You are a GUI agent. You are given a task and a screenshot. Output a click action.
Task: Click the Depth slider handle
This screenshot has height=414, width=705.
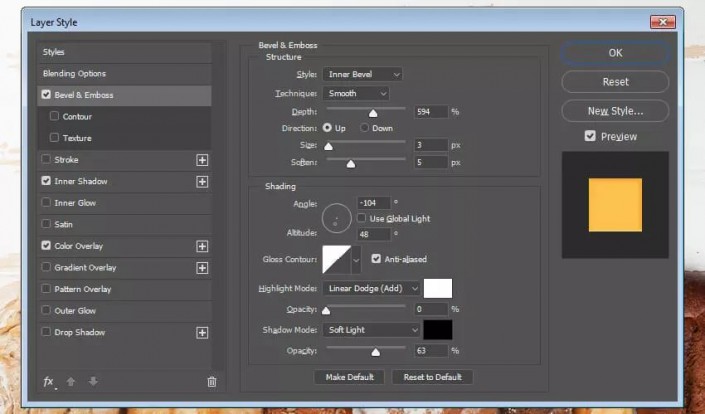click(373, 113)
